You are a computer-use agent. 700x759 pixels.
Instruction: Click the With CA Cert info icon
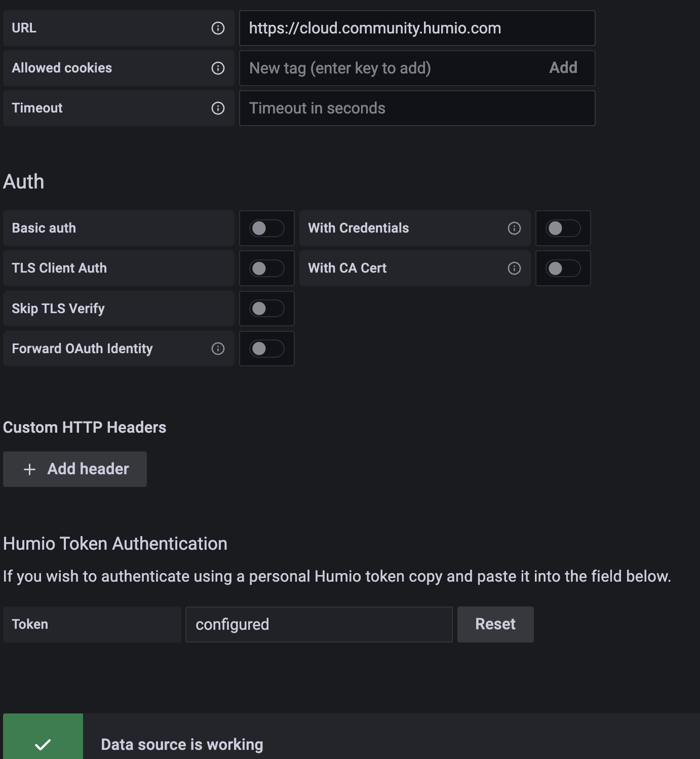pyautogui.click(x=514, y=269)
